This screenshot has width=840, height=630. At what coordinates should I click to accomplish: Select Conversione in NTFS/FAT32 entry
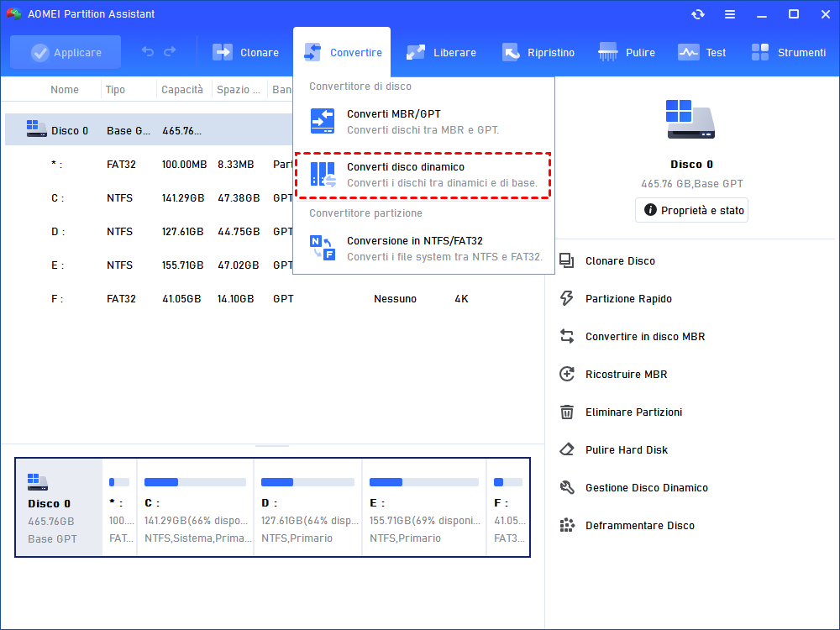tap(423, 249)
